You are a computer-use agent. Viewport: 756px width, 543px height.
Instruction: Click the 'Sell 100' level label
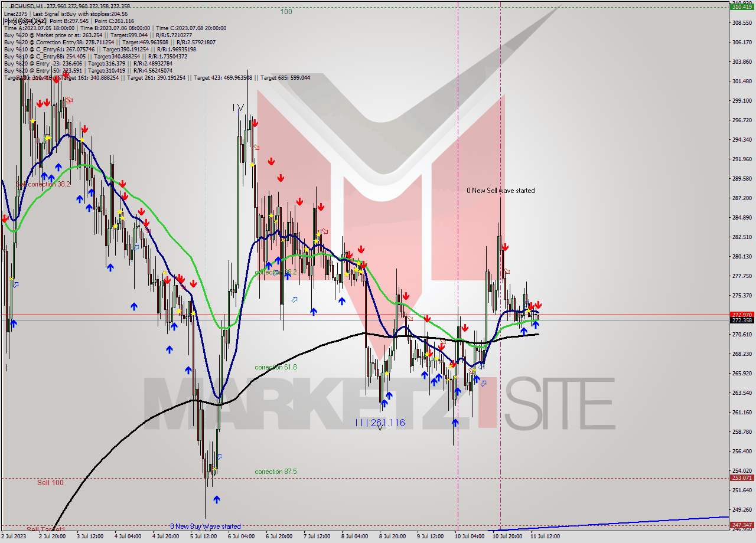click(x=50, y=482)
